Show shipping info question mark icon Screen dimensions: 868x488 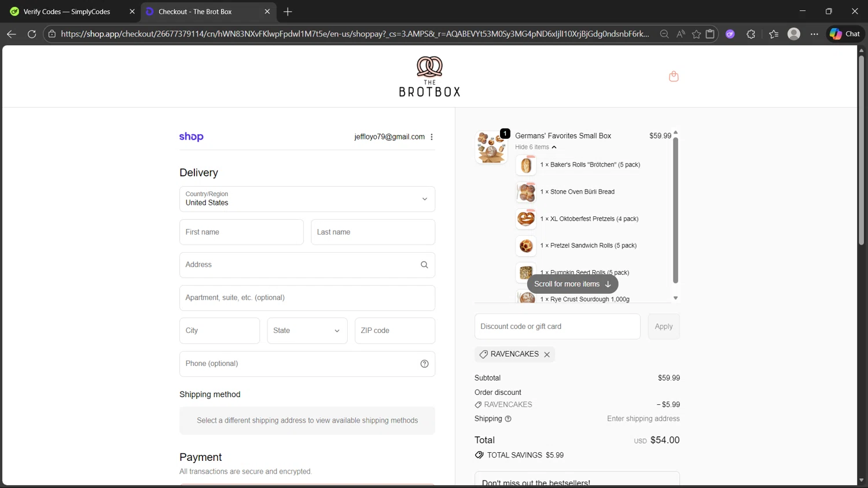tap(508, 419)
